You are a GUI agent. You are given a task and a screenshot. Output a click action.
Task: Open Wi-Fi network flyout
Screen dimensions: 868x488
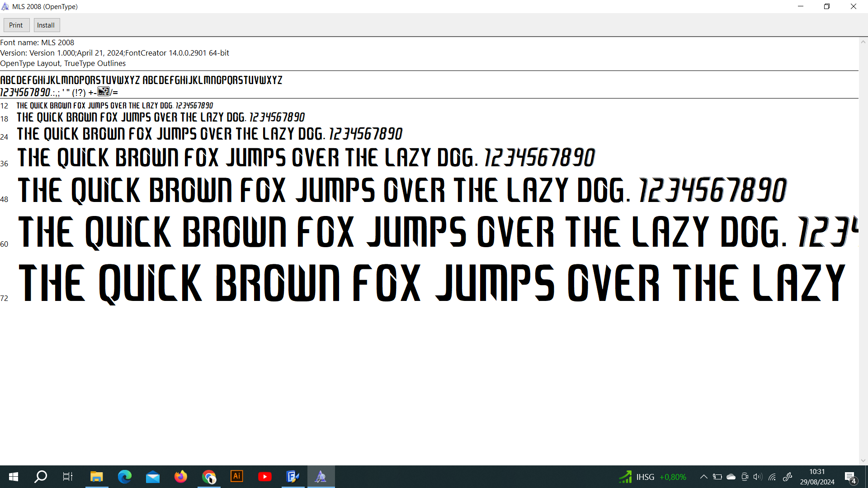pos(772,477)
